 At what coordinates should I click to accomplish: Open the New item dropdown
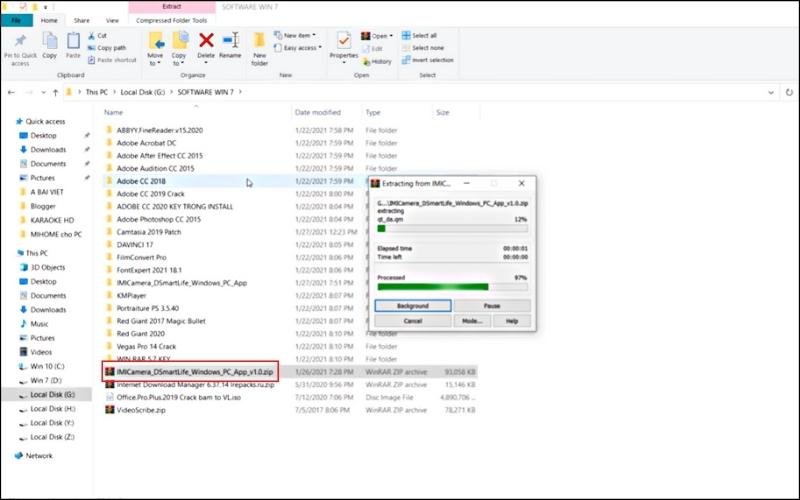[x=299, y=35]
